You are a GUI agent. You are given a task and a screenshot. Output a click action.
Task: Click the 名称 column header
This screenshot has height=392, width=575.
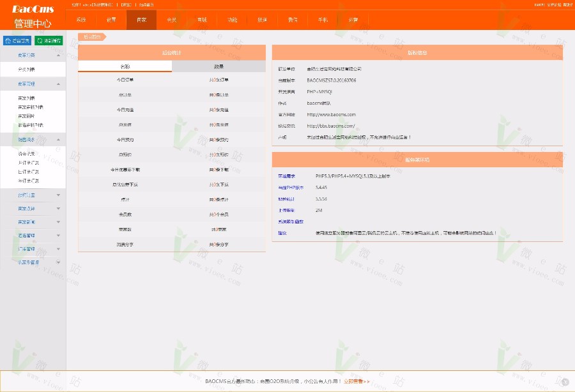[x=125, y=66]
